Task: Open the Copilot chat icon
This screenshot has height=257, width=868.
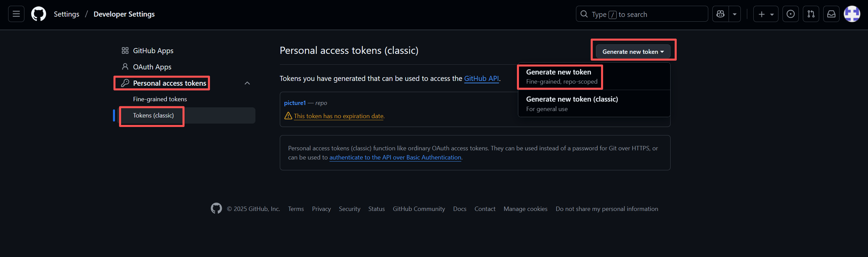Action: 720,14
